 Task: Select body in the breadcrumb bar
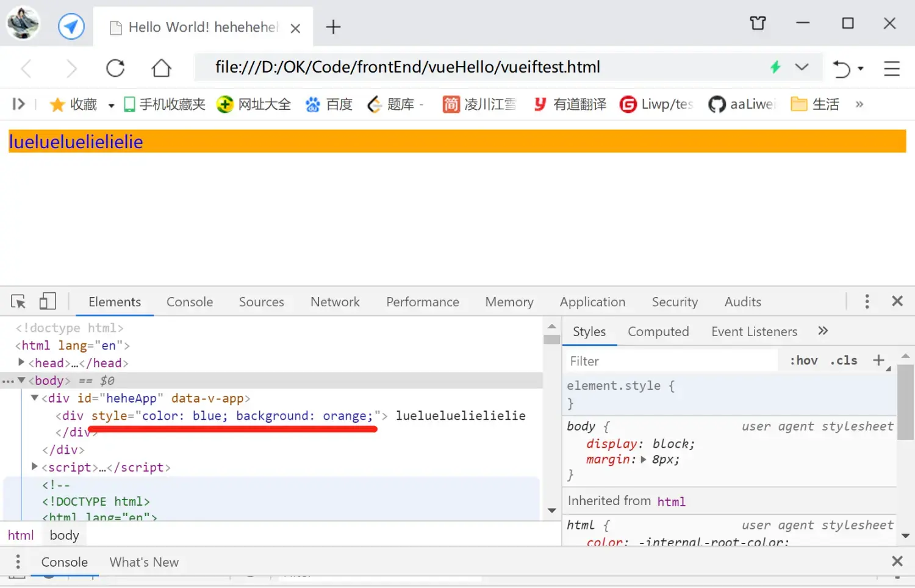[64, 535]
